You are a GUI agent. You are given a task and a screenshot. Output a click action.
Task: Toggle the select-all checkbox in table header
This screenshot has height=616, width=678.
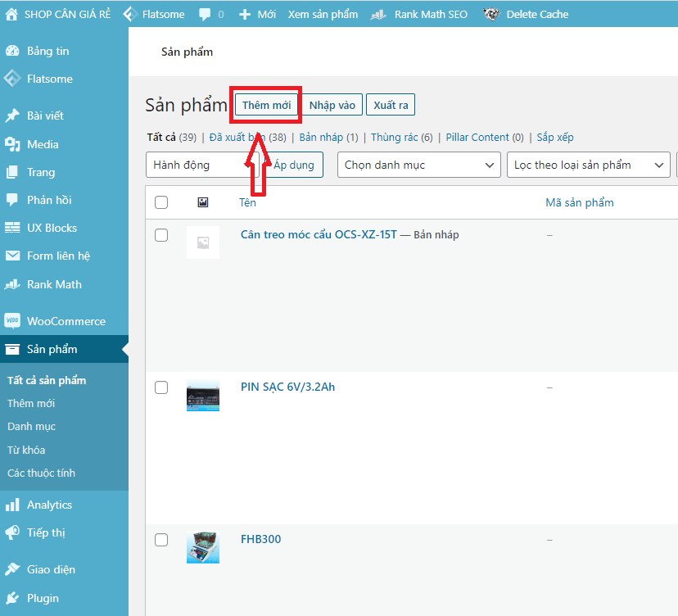click(161, 202)
